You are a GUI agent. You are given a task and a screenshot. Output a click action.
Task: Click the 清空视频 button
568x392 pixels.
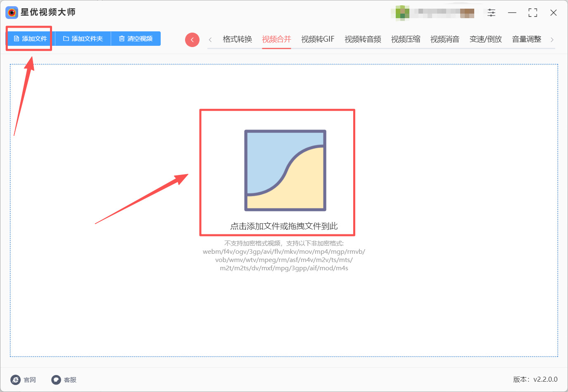[x=136, y=38]
